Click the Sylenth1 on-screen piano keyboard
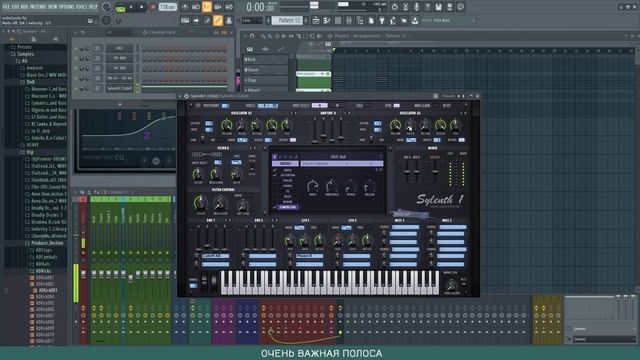 coord(330,282)
